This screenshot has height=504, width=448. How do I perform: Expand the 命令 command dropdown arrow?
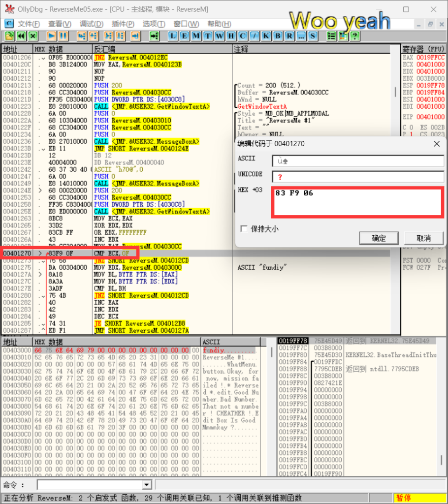(146, 485)
